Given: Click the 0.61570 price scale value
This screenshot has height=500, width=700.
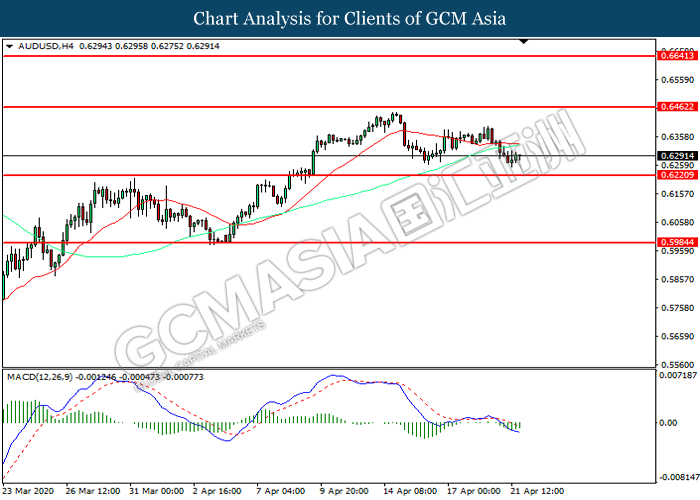Looking at the screenshot, I should pyautogui.click(x=678, y=194).
